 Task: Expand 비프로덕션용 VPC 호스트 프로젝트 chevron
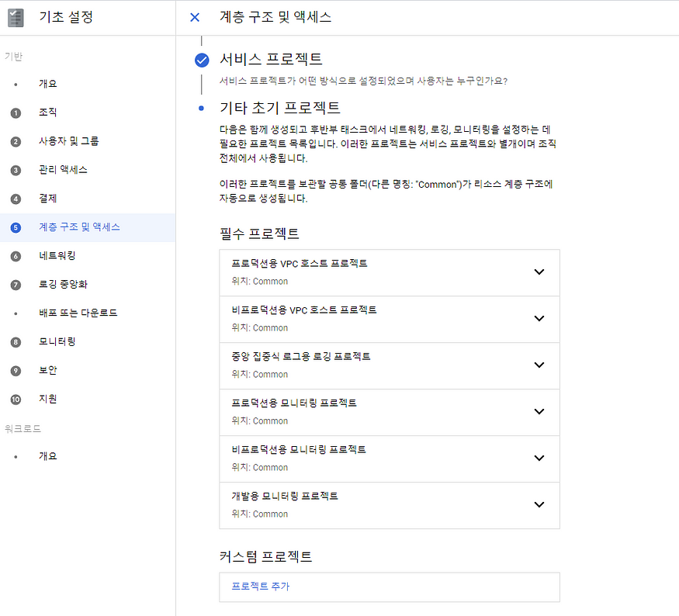[x=539, y=318]
